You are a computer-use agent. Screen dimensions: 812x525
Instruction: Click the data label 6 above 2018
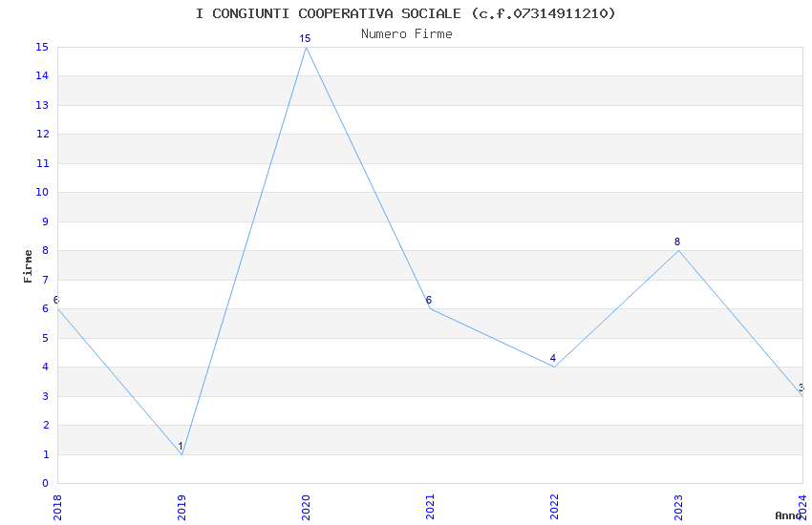56,300
